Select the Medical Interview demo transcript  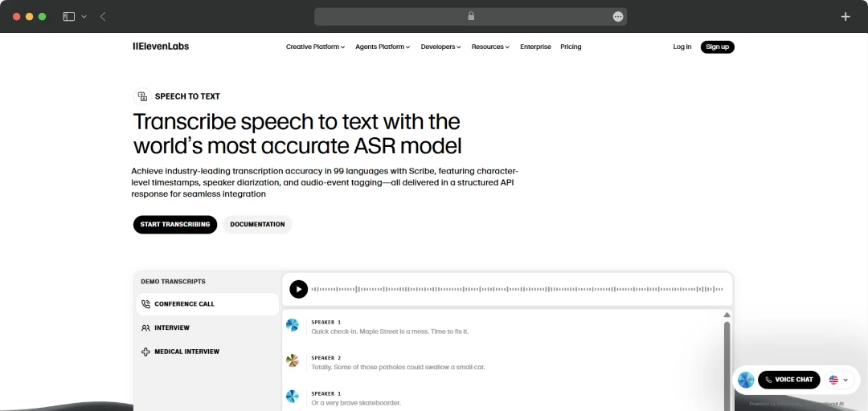coord(207,352)
